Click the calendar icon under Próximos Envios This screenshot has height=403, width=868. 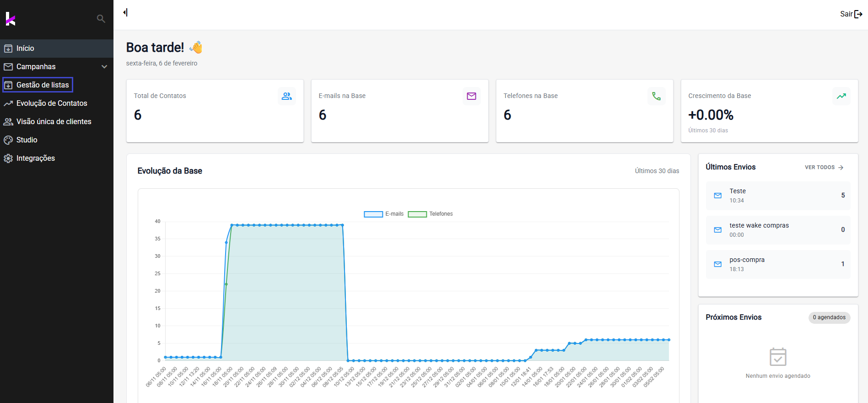(x=778, y=357)
